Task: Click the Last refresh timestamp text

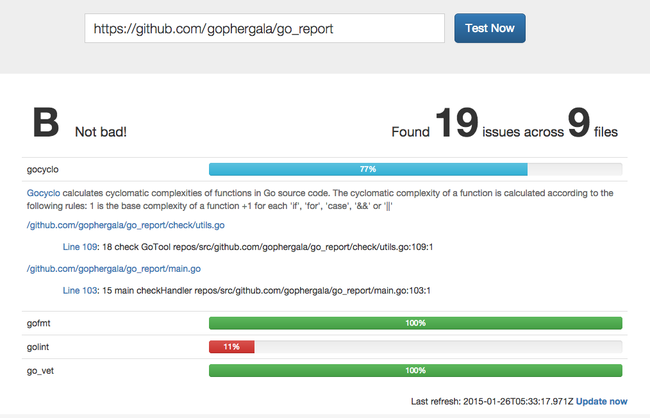Action: click(491, 401)
